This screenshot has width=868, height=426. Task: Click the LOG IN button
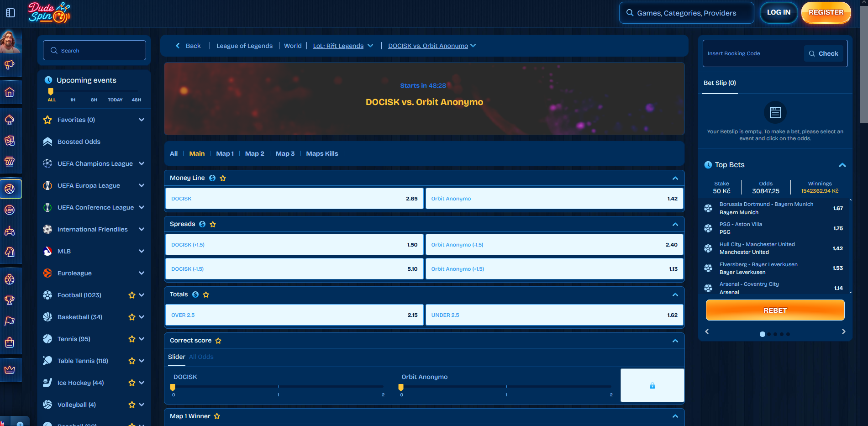pos(779,12)
